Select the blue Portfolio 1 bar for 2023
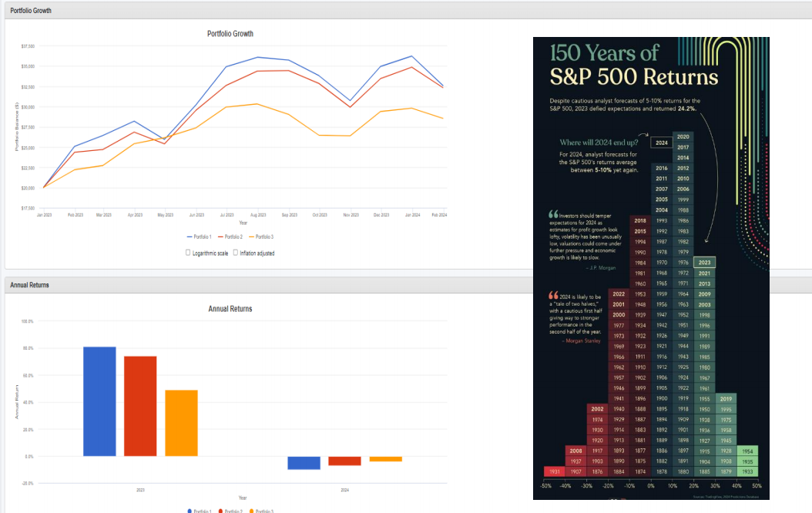Viewport: 812px width, 513px height. pos(99,402)
